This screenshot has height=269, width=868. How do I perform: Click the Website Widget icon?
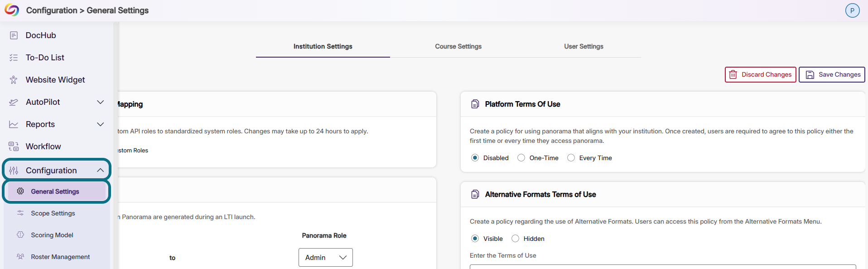14,80
